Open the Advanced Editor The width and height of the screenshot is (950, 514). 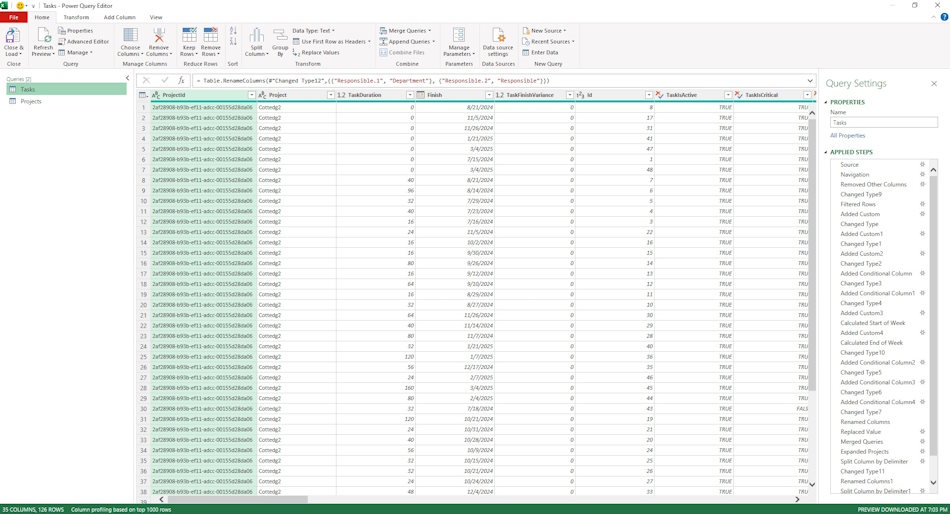click(x=84, y=41)
